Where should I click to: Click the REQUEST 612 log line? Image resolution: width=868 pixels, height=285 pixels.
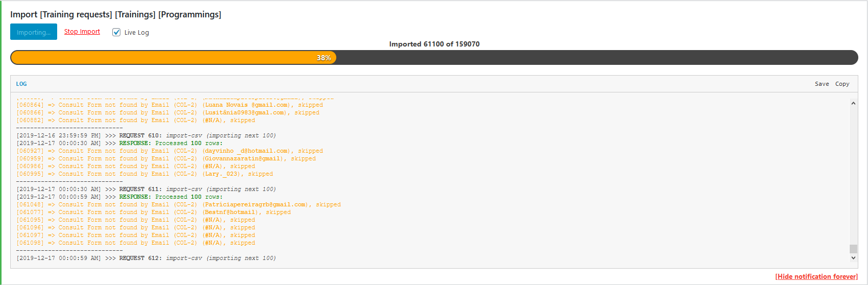coord(146,258)
